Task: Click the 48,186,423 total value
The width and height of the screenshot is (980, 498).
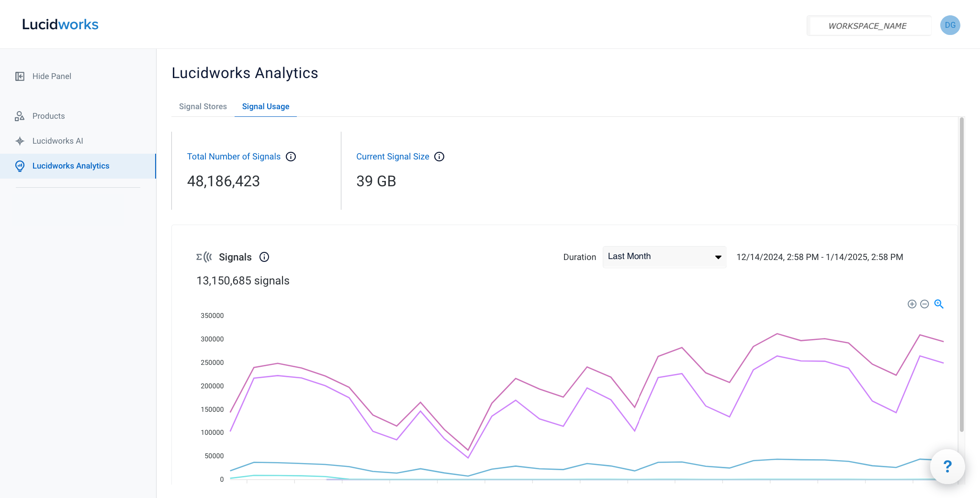Action: pos(224,181)
